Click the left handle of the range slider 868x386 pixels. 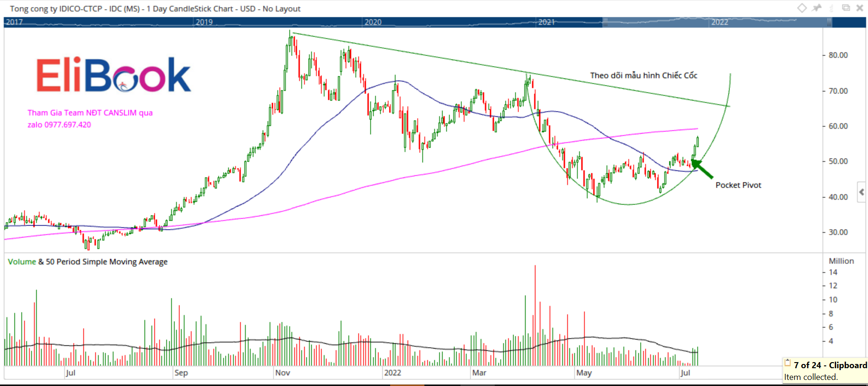pos(605,22)
